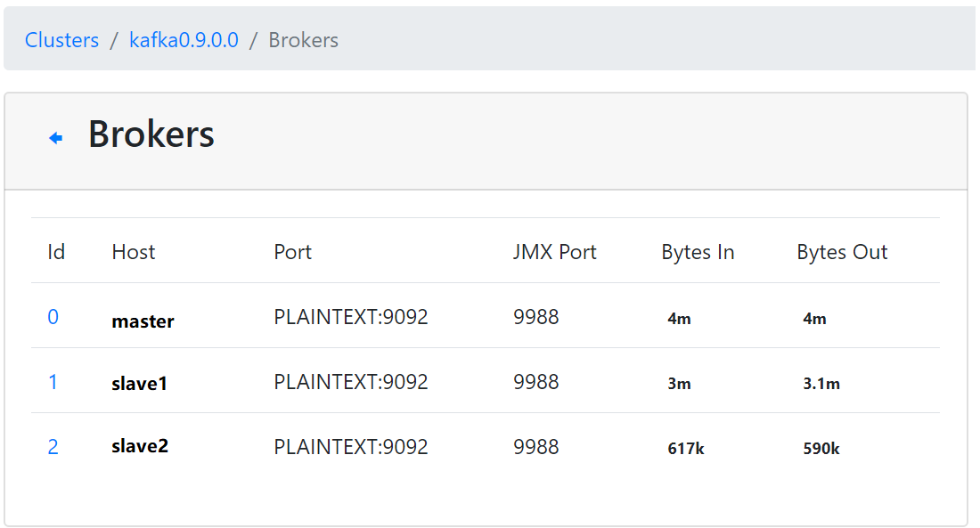Click the Bytes In column header
The width and height of the screenshot is (980, 528).
coord(698,252)
